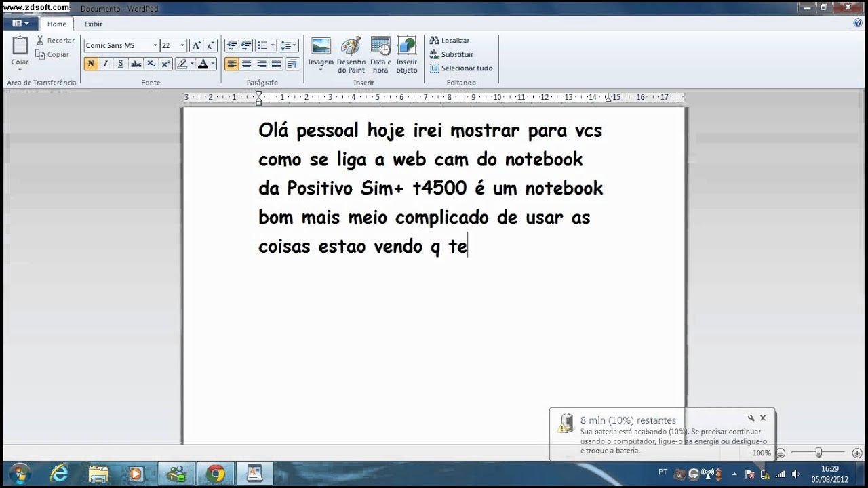Toggle strikethrough formatting
This screenshot has width=868, height=488.
136,64
